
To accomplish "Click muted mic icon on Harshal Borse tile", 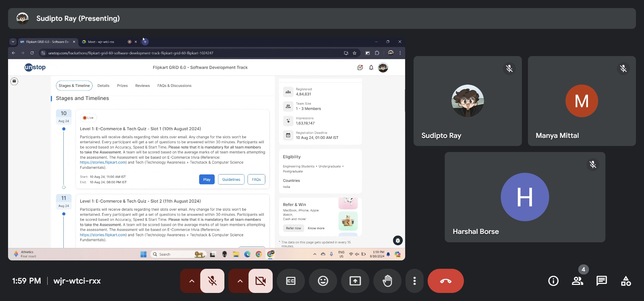I will (x=593, y=164).
